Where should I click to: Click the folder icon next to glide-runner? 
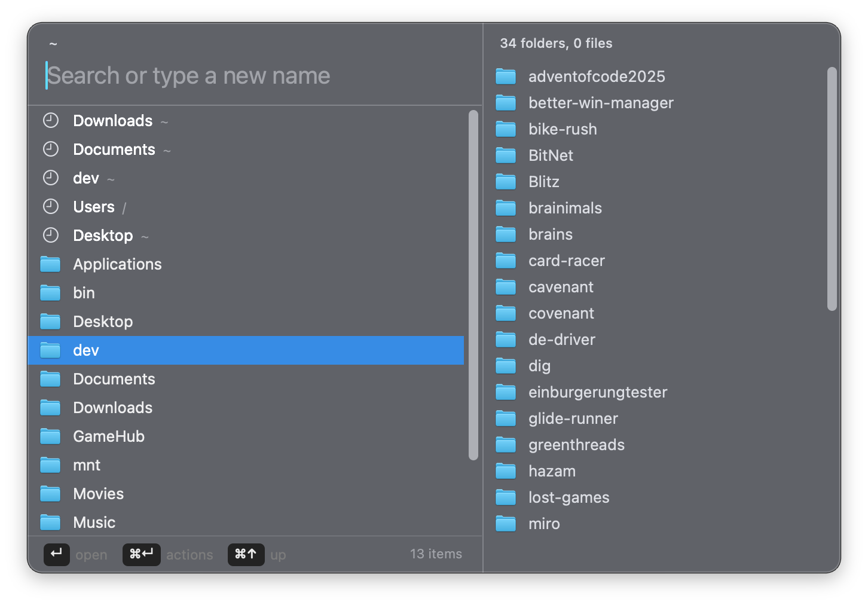click(x=506, y=418)
